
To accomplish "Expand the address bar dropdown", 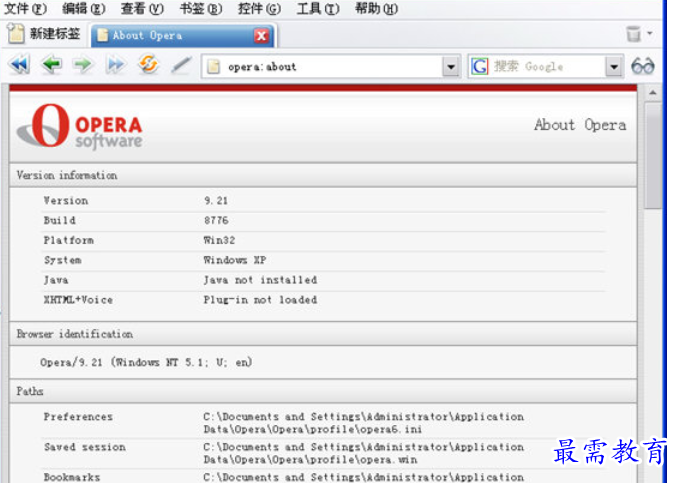I will [451, 67].
